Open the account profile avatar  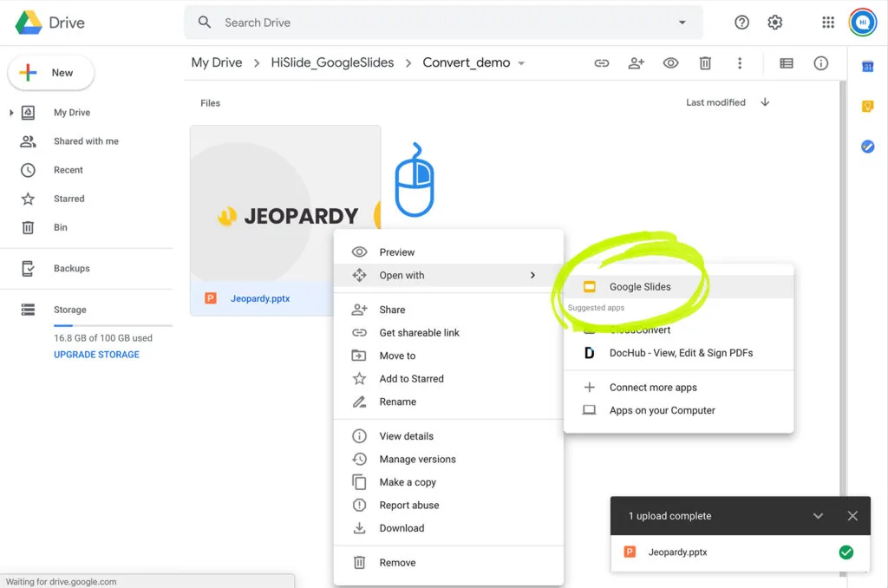(x=863, y=23)
